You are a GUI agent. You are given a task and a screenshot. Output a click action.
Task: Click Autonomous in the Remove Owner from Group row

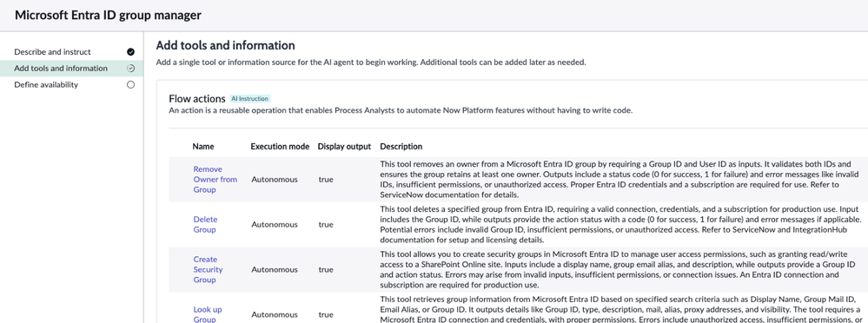tap(275, 179)
